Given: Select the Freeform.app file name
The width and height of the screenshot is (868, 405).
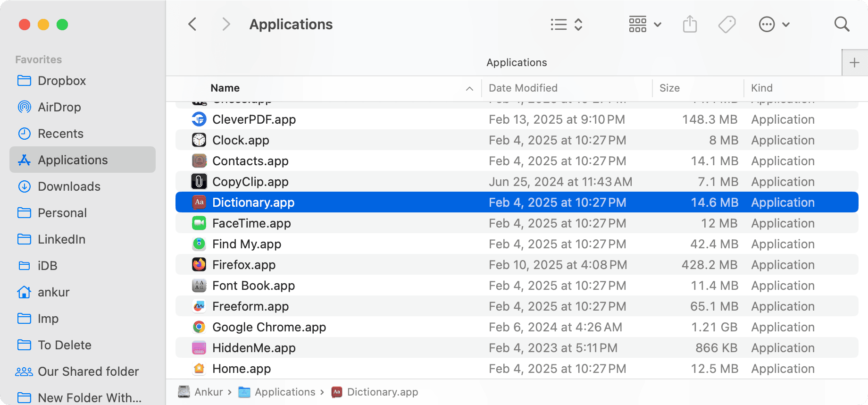Looking at the screenshot, I should click(x=250, y=306).
